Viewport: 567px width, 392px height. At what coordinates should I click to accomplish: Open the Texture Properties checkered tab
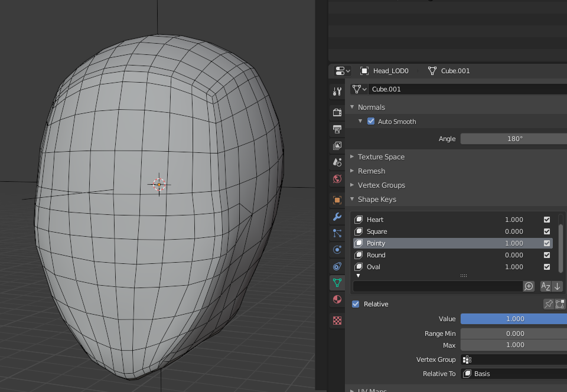337,319
